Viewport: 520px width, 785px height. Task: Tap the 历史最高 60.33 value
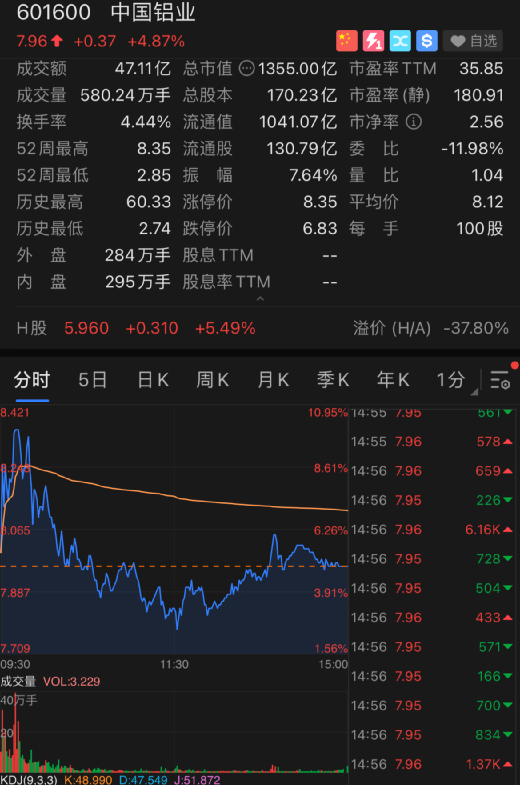[149, 202]
